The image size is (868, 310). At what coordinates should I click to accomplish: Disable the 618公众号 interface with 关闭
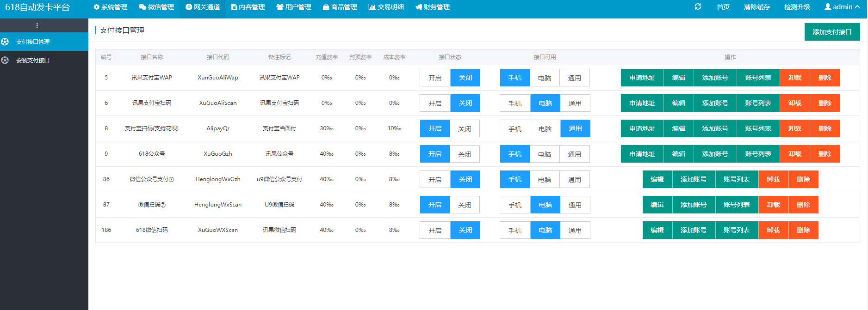click(x=465, y=154)
